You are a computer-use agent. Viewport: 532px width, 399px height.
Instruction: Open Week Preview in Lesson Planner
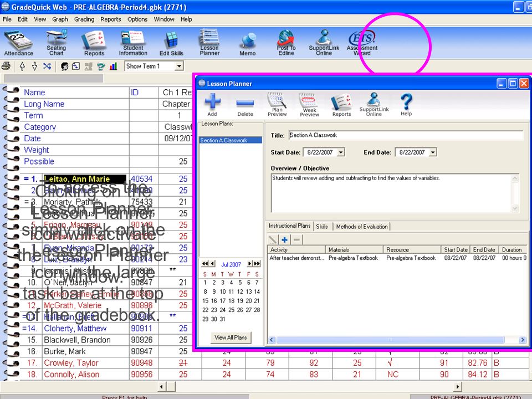[309, 105]
